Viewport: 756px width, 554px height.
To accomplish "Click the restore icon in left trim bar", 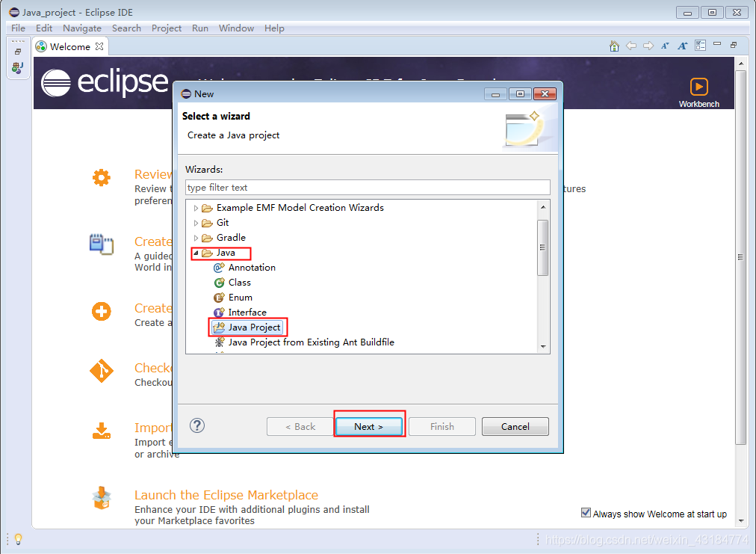I will point(18,52).
